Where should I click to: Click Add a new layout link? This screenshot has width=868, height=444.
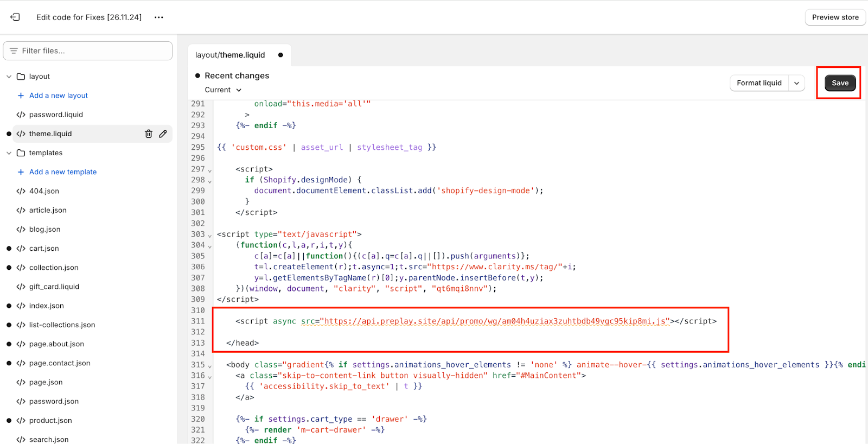[x=59, y=96]
